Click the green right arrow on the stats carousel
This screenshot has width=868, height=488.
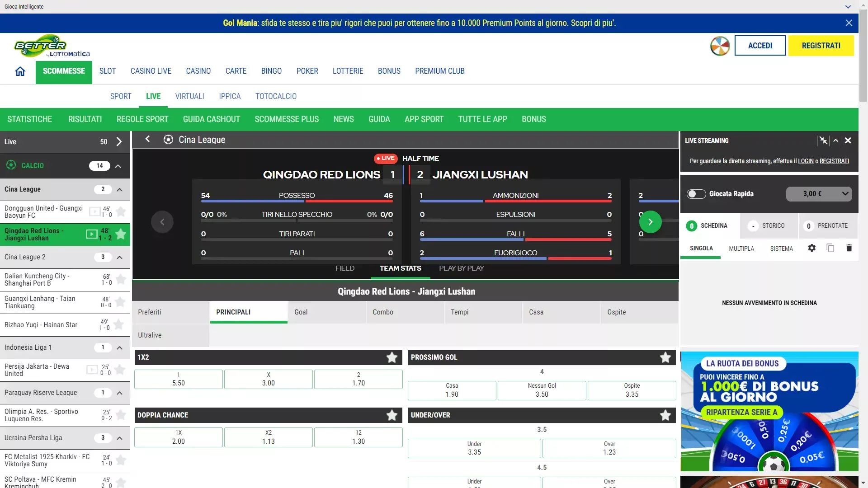[651, 222]
